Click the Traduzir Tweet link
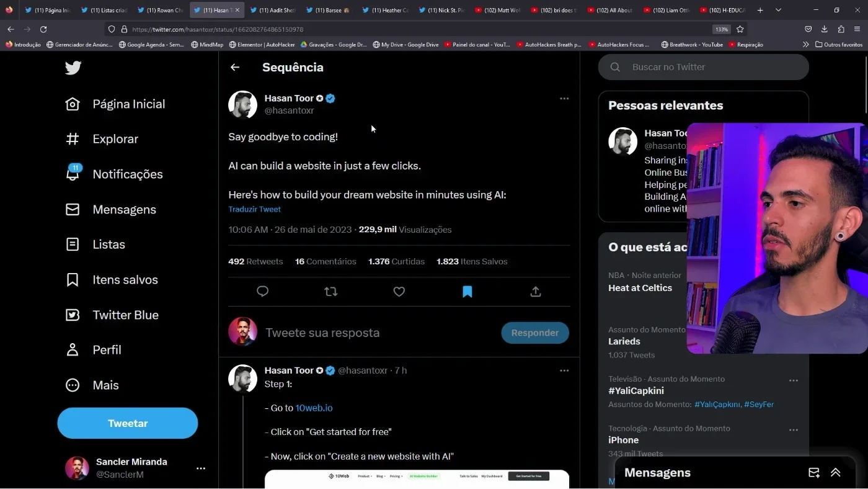The height and width of the screenshot is (489, 868). tap(255, 210)
